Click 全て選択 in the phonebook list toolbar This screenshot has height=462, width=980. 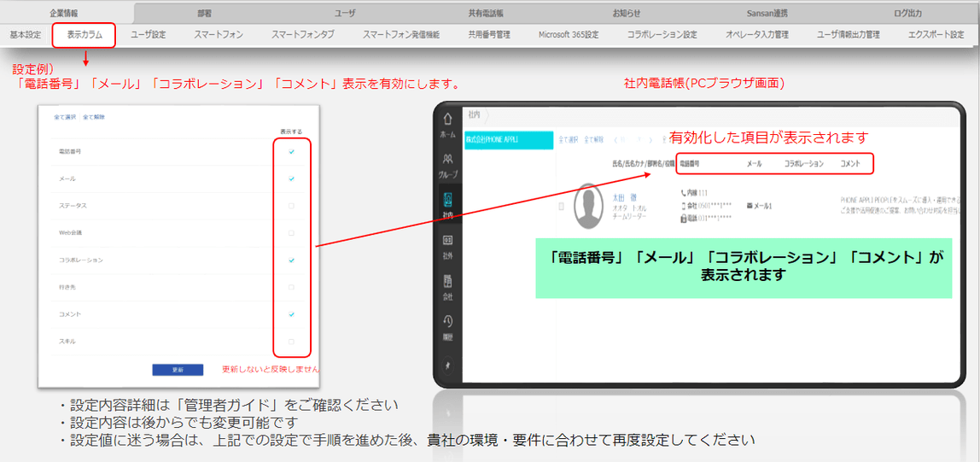point(569,139)
